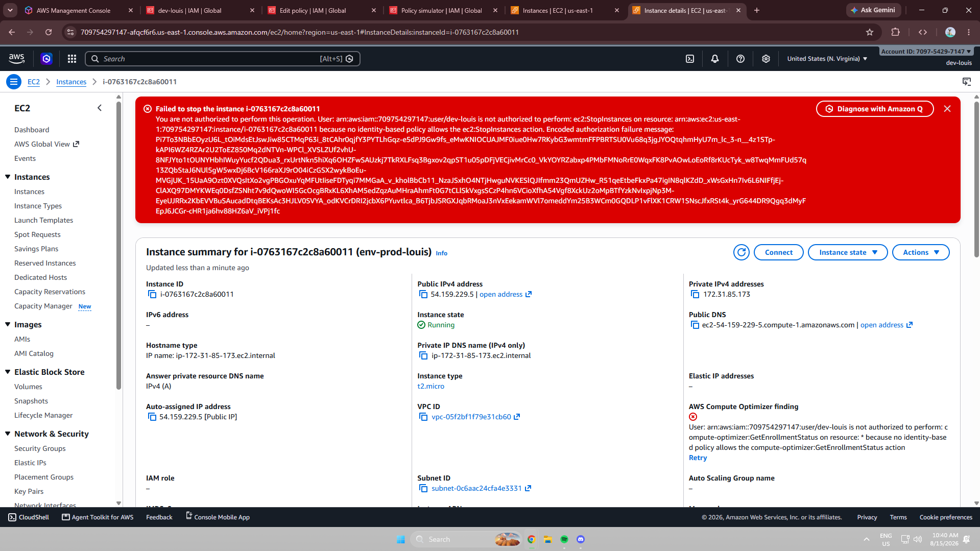The width and height of the screenshot is (980, 551).
Task: Launch CloudShell from the top navigation bar
Action: pos(690,59)
